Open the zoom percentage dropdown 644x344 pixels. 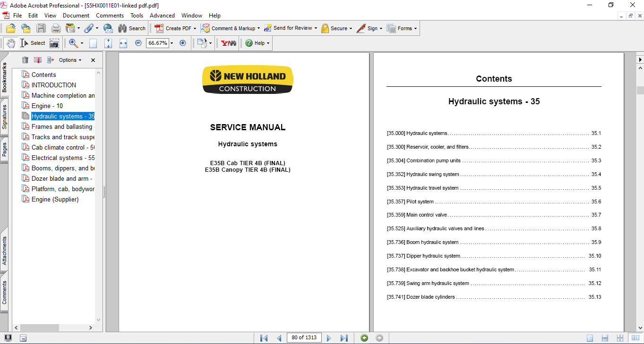click(172, 43)
